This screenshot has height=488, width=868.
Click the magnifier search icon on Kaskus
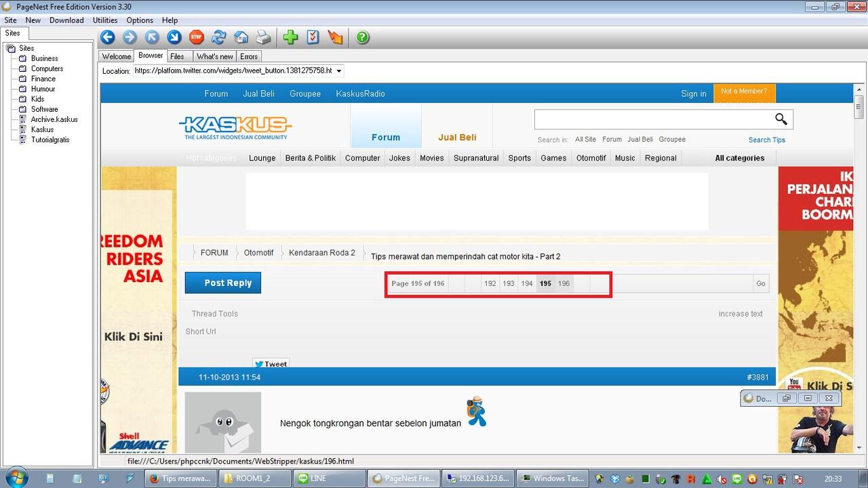[781, 119]
